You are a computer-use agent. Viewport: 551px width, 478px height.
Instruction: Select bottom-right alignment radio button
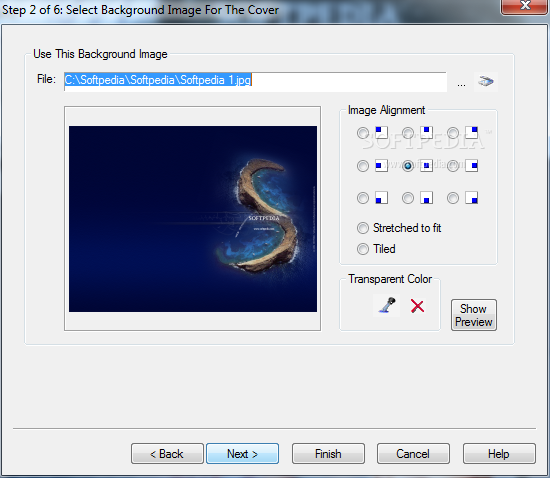click(453, 198)
